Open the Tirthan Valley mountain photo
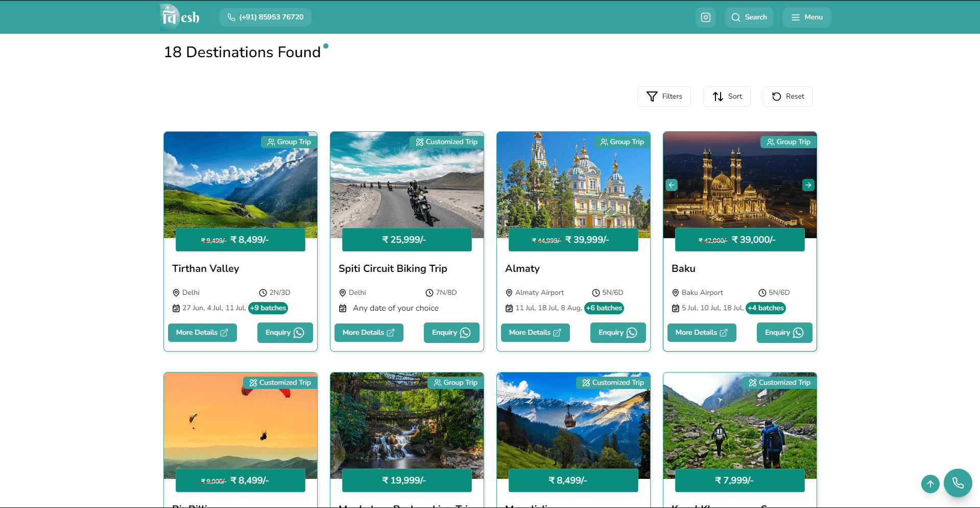The width and height of the screenshot is (980, 508). [241, 184]
